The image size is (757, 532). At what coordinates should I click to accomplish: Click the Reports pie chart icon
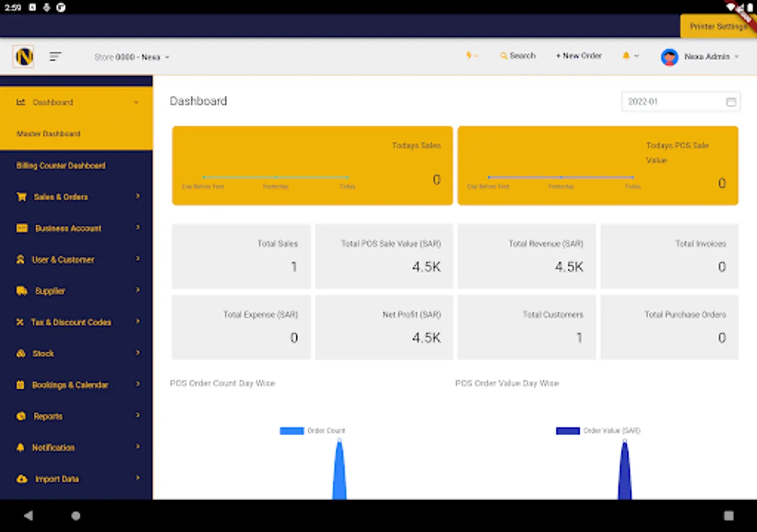(x=21, y=416)
